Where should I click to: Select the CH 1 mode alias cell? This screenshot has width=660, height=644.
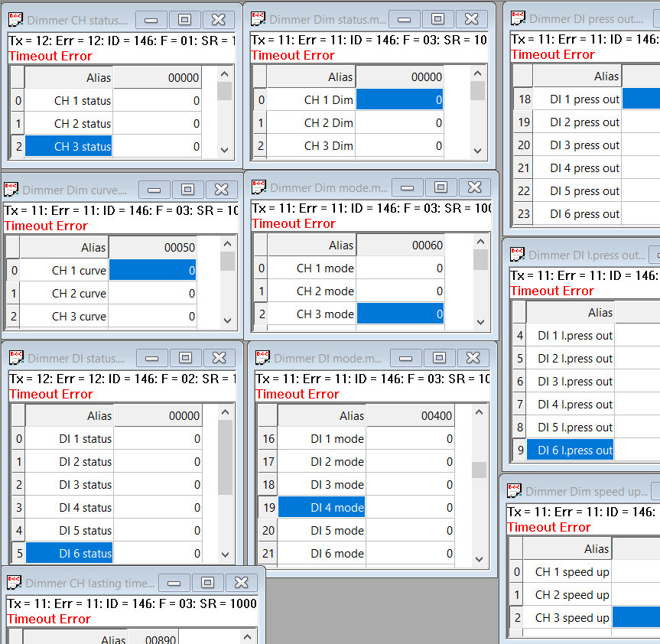coord(312,268)
